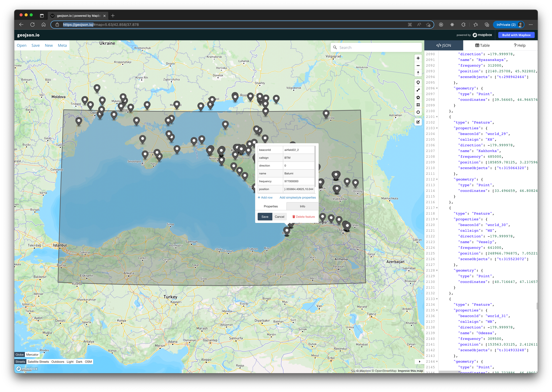Select the draw line tool
This screenshot has width=552, height=392.
click(x=418, y=90)
